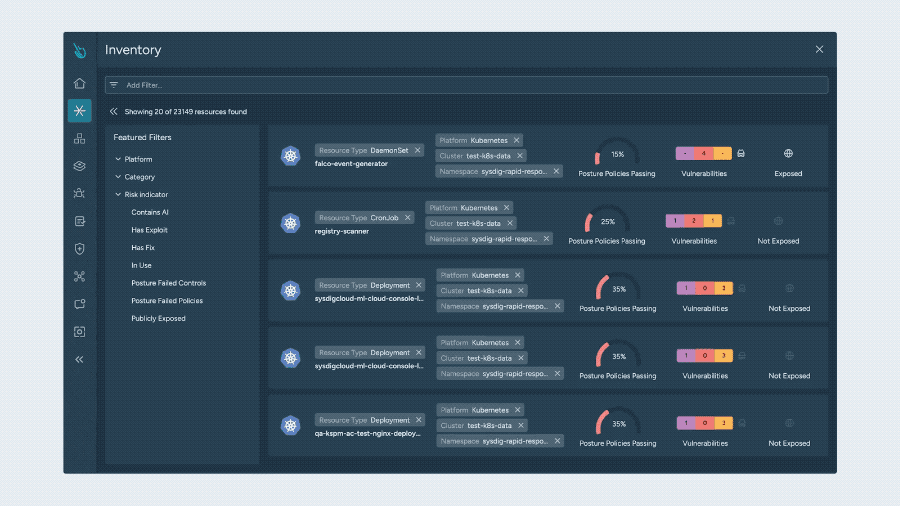Open the Home icon in sidebar
This screenshot has height=506, width=900.
pyautogui.click(x=79, y=83)
